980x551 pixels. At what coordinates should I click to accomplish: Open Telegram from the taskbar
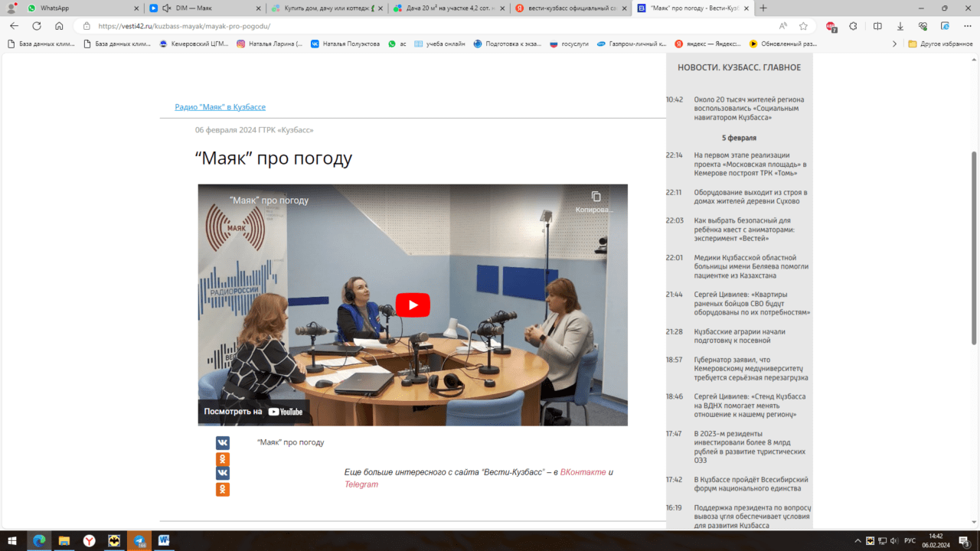139,540
